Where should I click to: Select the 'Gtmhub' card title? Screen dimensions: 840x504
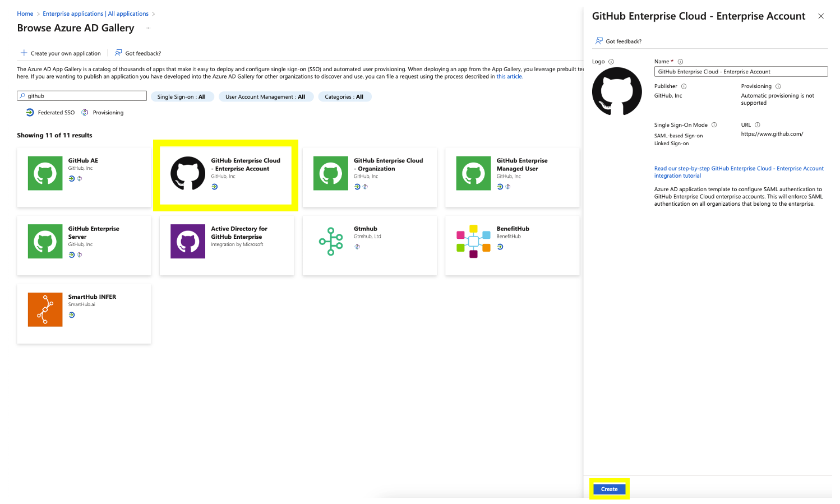coord(366,229)
